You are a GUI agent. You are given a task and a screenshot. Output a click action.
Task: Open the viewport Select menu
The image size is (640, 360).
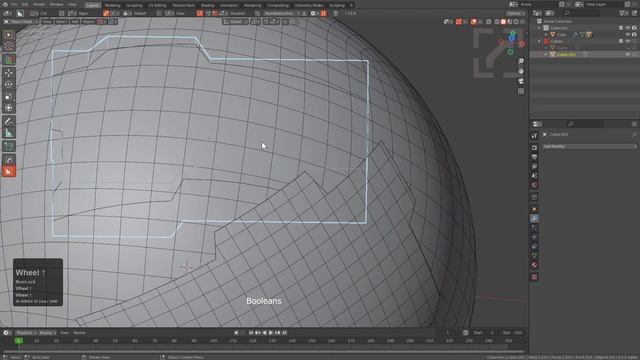61,22
